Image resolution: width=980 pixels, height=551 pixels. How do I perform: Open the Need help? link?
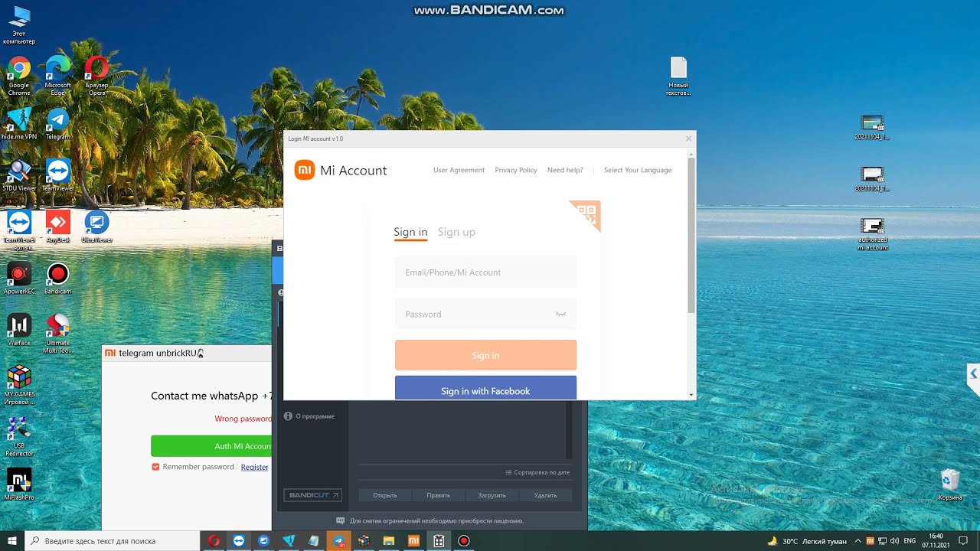pos(565,170)
